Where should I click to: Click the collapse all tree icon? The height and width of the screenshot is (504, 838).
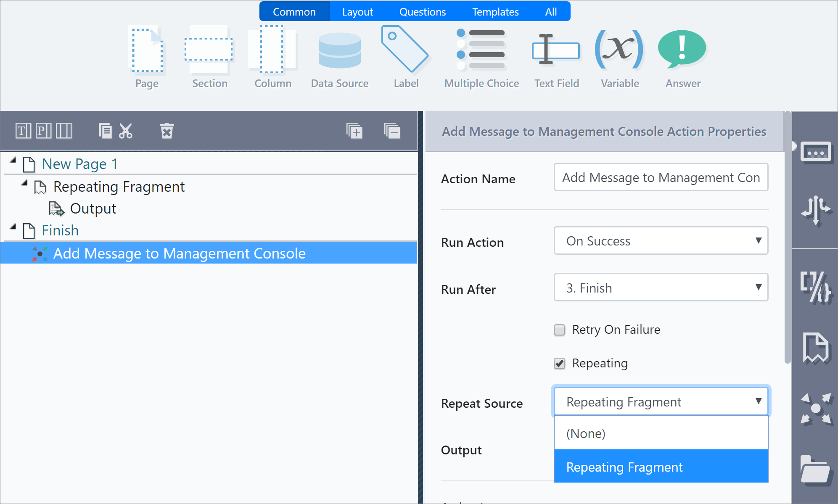pos(392,131)
